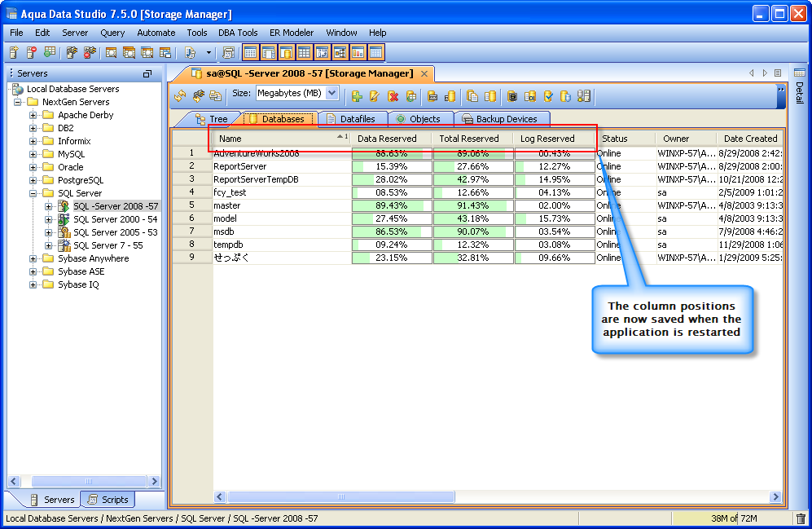Click the table's horizontal scrollbar thumb
Viewport: 812px width, 529px height.
340,497
